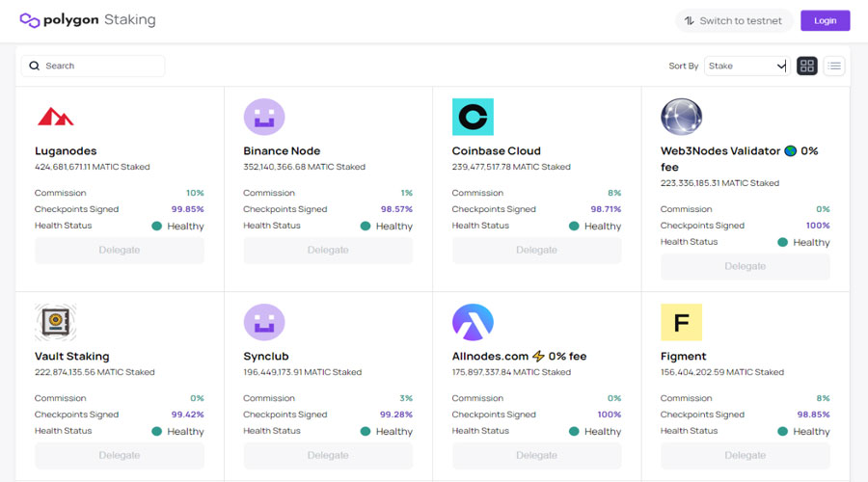The width and height of the screenshot is (868, 482).
Task: Click the Sort By label
Action: (684, 66)
